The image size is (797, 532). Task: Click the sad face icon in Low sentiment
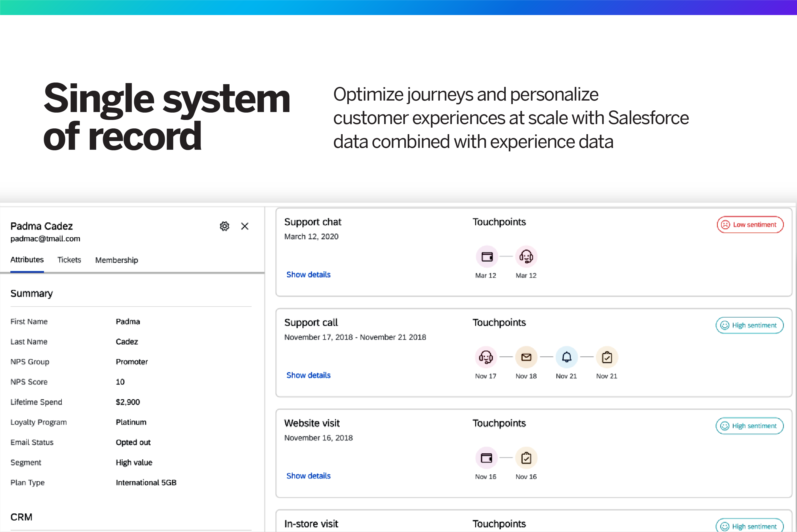click(725, 225)
